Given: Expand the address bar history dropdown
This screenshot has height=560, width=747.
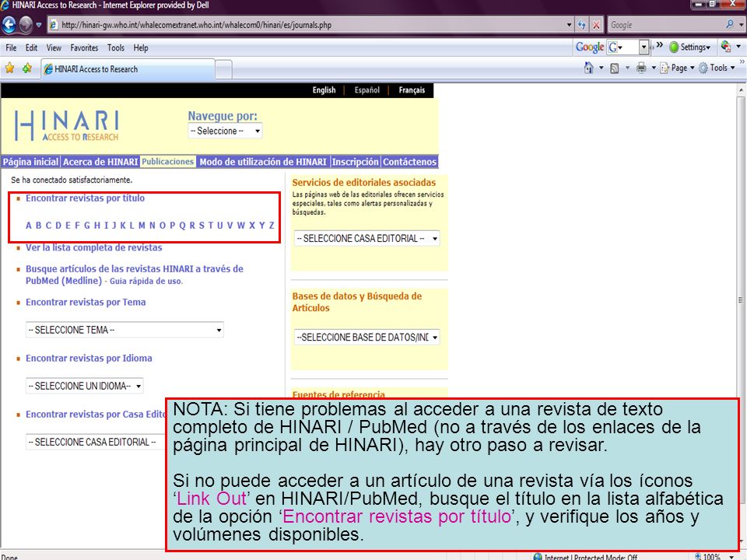Looking at the screenshot, I should pos(569,25).
